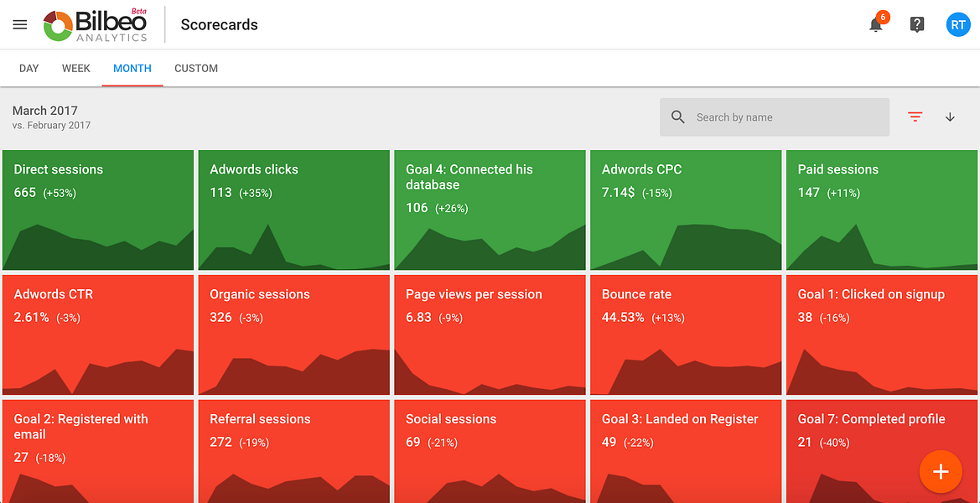
Task: Select the MONTH tab
Action: click(x=132, y=69)
